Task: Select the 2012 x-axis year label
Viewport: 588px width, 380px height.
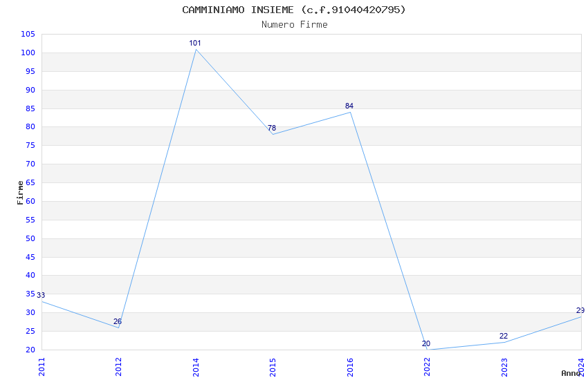Action: 118,368
